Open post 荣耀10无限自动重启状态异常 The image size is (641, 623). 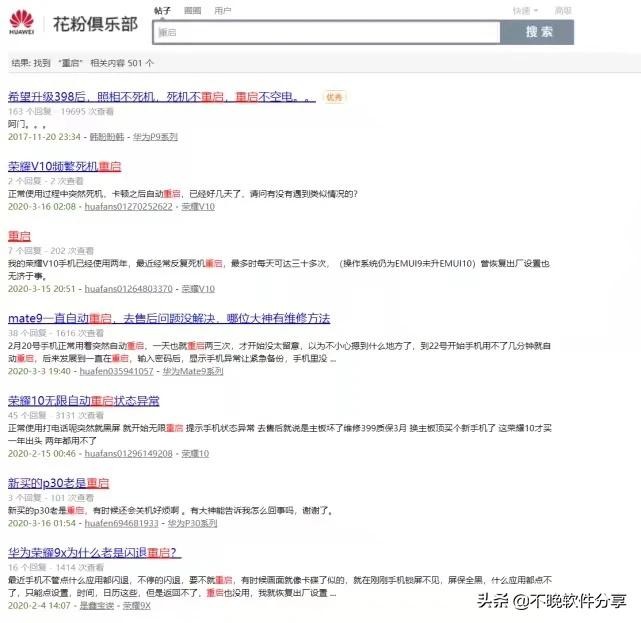click(x=83, y=400)
